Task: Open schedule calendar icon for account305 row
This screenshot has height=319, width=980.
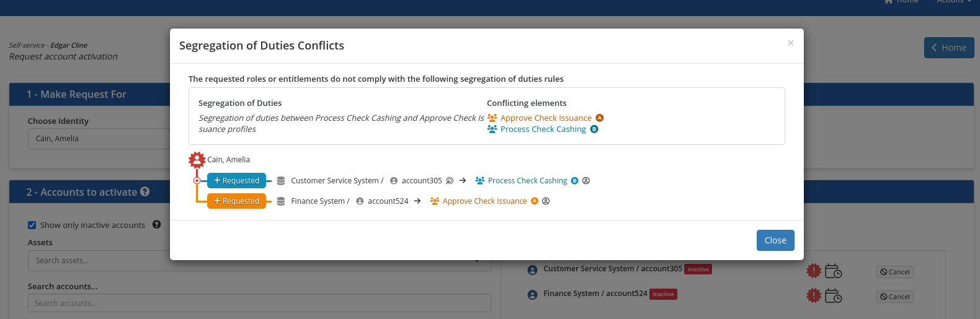Action: point(833,271)
